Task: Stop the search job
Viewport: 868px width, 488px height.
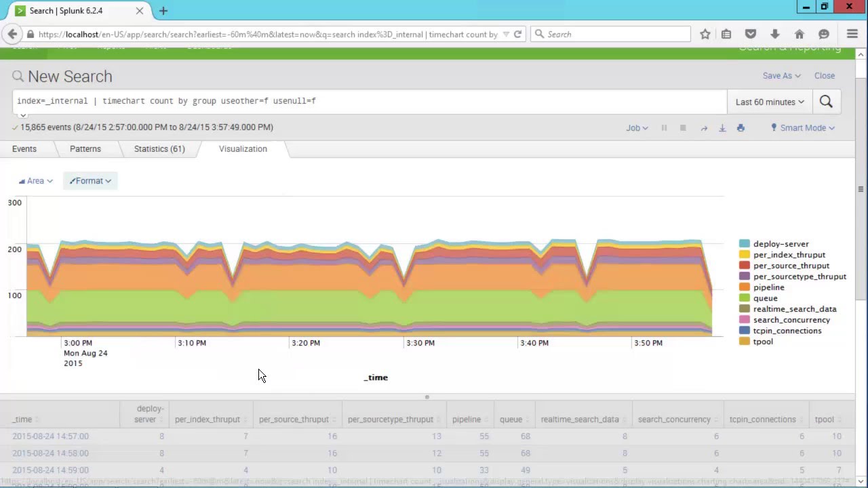Action: click(683, 127)
